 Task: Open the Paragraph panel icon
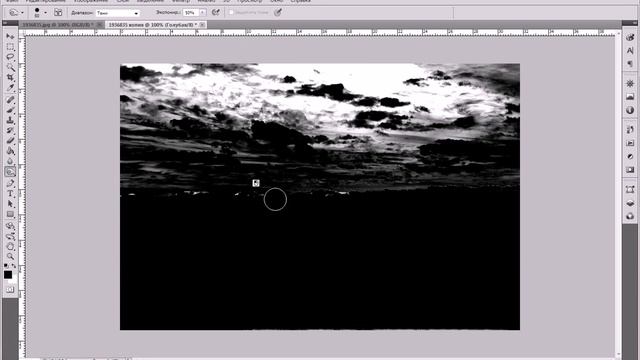(630, 64)
